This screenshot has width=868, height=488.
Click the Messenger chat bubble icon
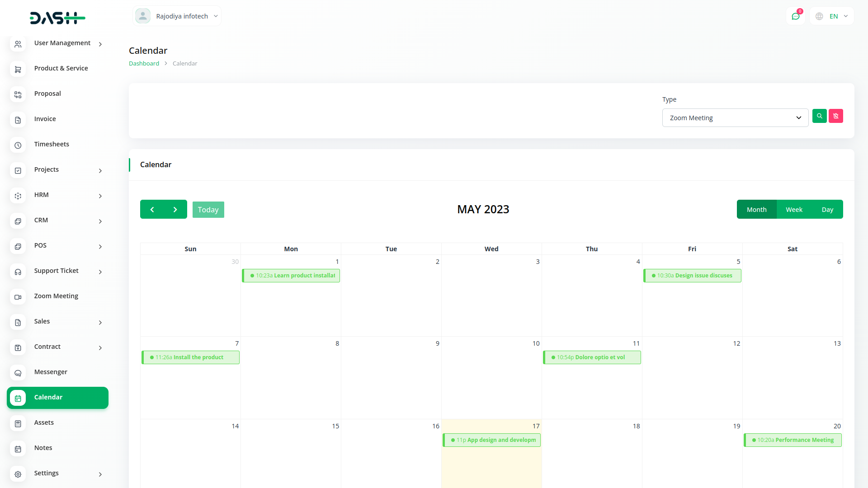click(x=18, y=373)
